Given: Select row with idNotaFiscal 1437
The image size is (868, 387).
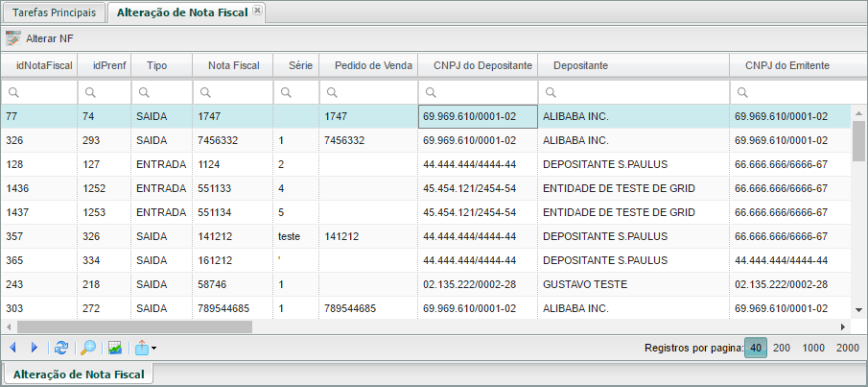Looking at the screenshot, I should pyautogui.click(x=426, y=212).
